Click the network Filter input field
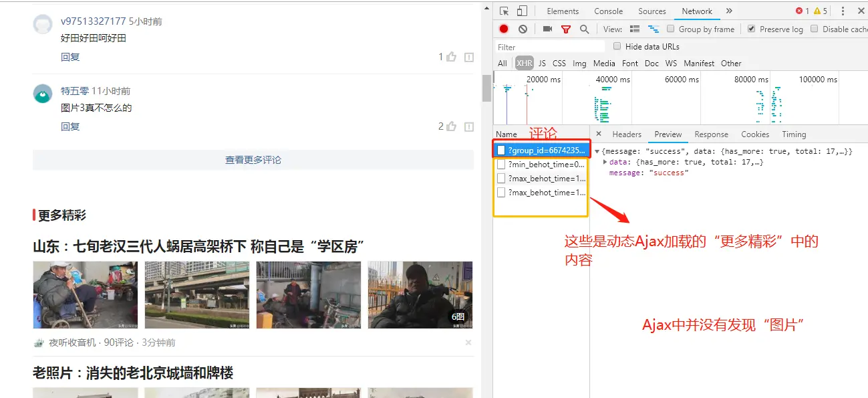Viewport: 868px width, 398px height. [x=549, y=47]
